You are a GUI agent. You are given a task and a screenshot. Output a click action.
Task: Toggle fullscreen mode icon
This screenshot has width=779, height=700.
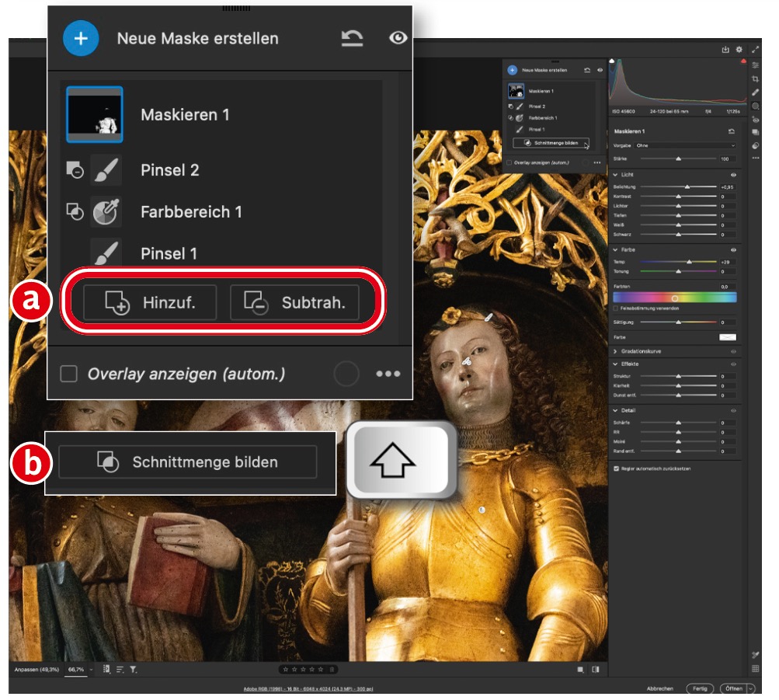pos(756,50)
